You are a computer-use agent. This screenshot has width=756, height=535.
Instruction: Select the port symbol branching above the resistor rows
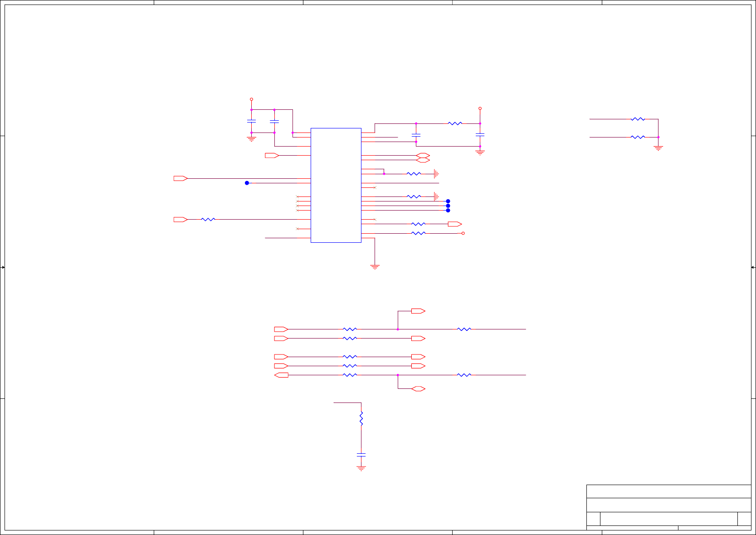coord(418,311)
